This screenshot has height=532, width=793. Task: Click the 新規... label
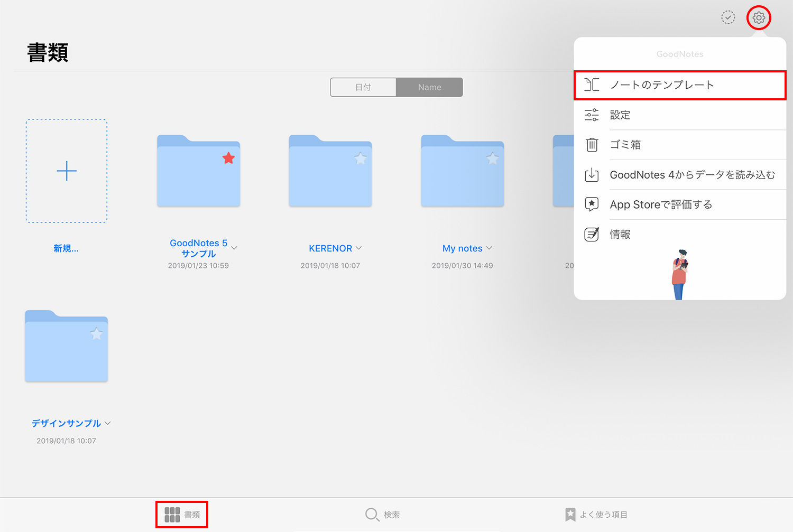point(66,248)
